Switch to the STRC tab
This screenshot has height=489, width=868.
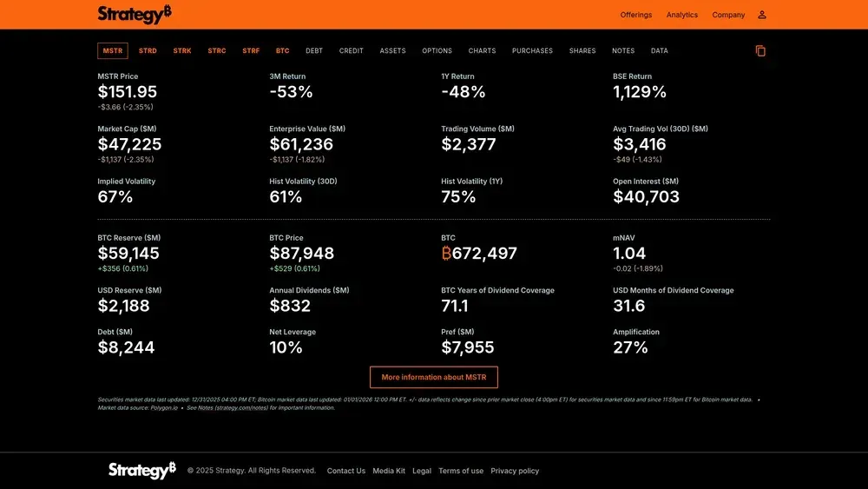217,51
